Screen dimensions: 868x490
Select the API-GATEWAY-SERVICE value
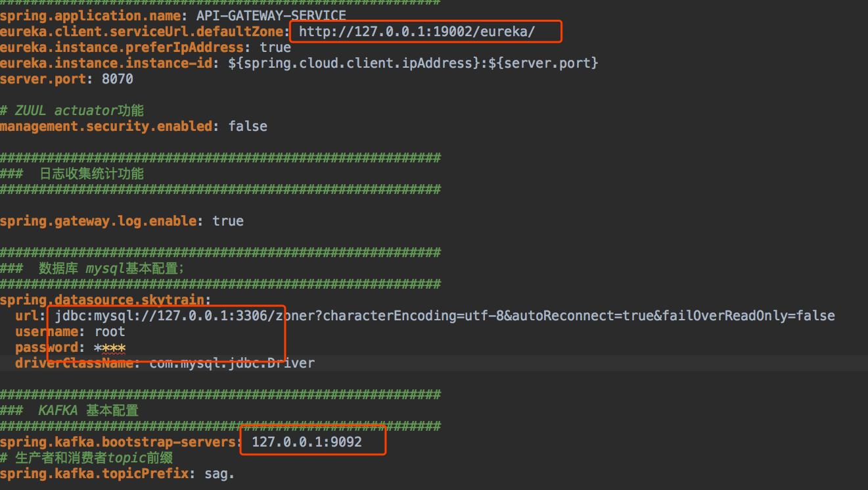[271, 15]
